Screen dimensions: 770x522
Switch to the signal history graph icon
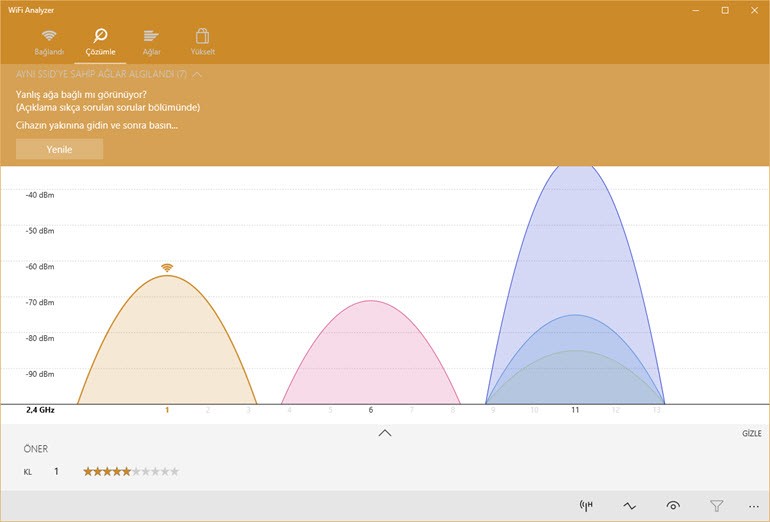[630, 505]
